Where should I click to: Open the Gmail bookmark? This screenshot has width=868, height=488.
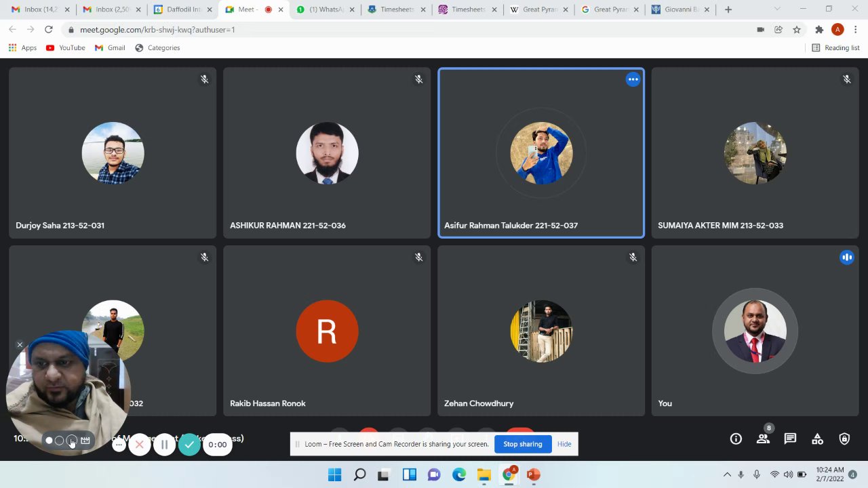tap(110, 47)
